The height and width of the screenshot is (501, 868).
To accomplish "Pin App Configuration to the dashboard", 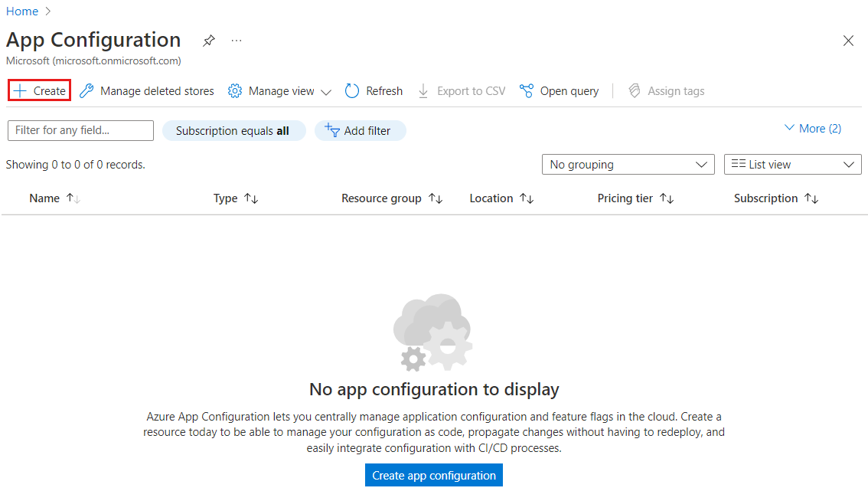I will [x=208, y=41].
